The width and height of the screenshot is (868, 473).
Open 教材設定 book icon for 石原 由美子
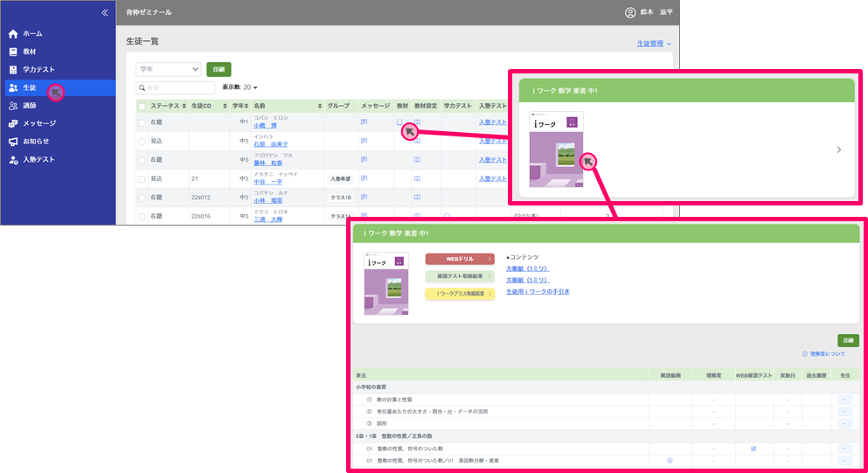tap(418, 141)
